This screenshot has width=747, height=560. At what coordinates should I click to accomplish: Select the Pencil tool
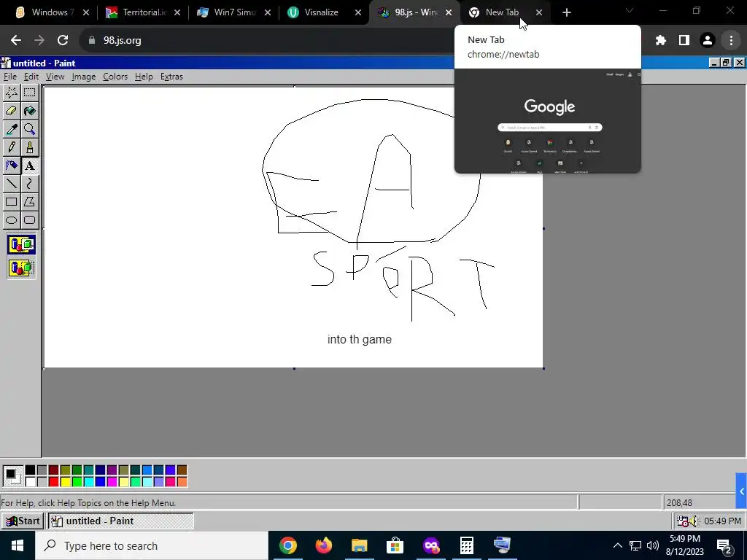[12, 147]
